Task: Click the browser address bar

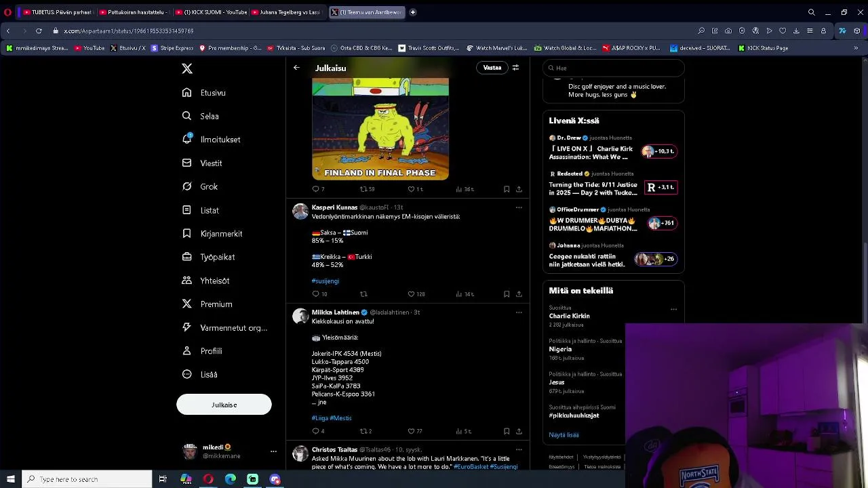Action: (373, 30)
